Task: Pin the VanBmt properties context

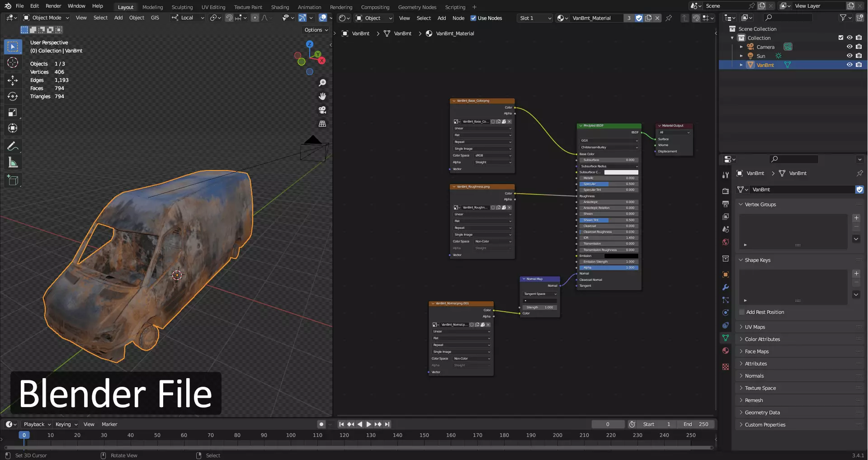Action: click(x=859, y=173)
